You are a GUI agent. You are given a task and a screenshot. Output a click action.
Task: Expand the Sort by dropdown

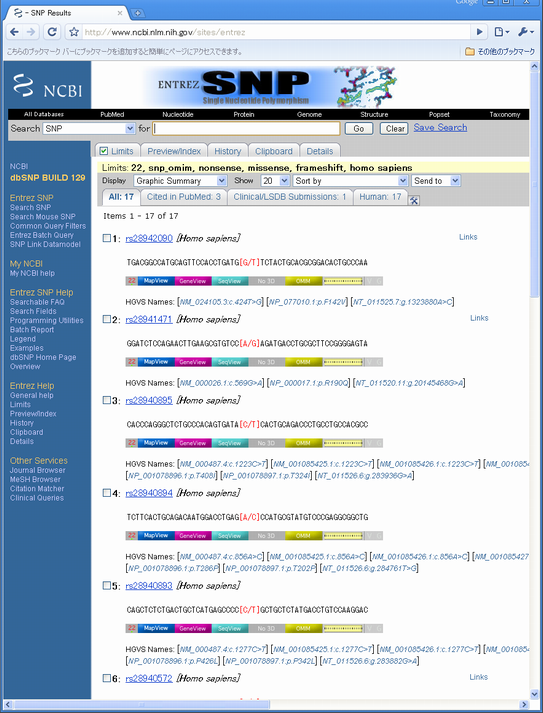click(350, 181)
